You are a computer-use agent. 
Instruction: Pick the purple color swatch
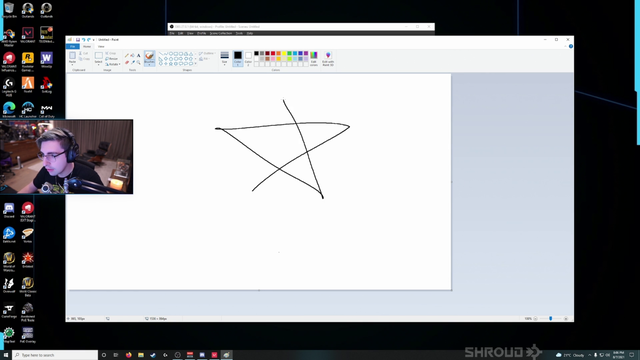[306, 53]
